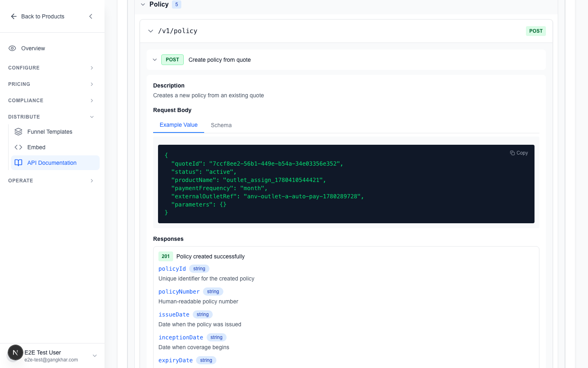Click the POST tag next to Create policy

point(172,60)
